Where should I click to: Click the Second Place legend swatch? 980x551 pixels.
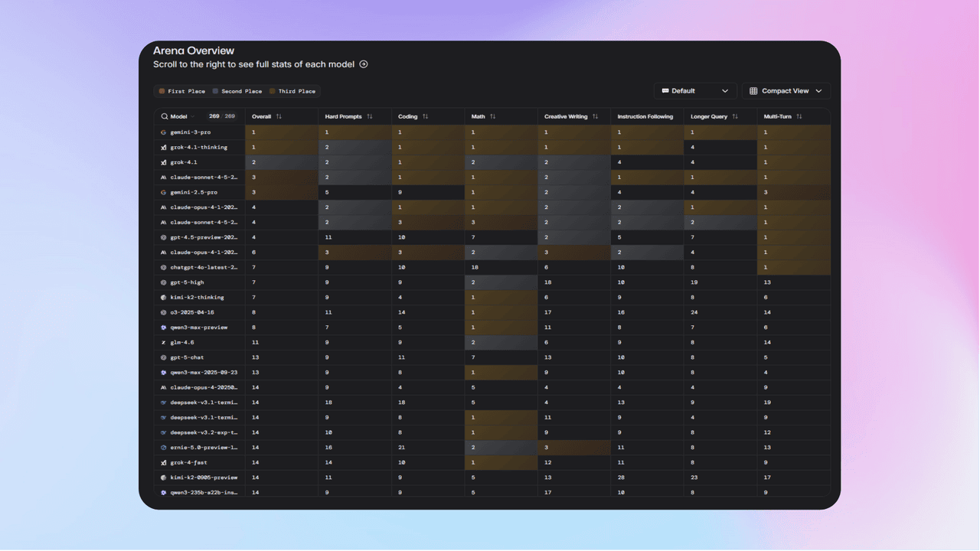[215, 91]
